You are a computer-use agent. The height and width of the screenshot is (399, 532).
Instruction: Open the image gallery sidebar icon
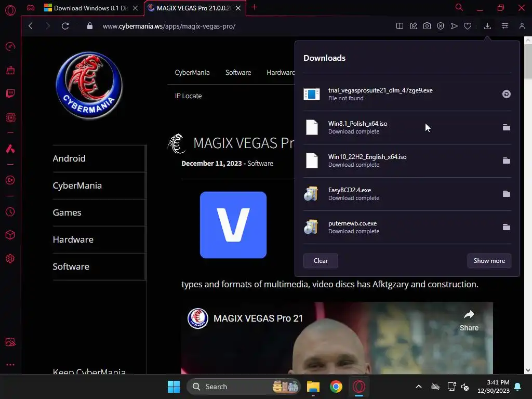click(10, 342)
